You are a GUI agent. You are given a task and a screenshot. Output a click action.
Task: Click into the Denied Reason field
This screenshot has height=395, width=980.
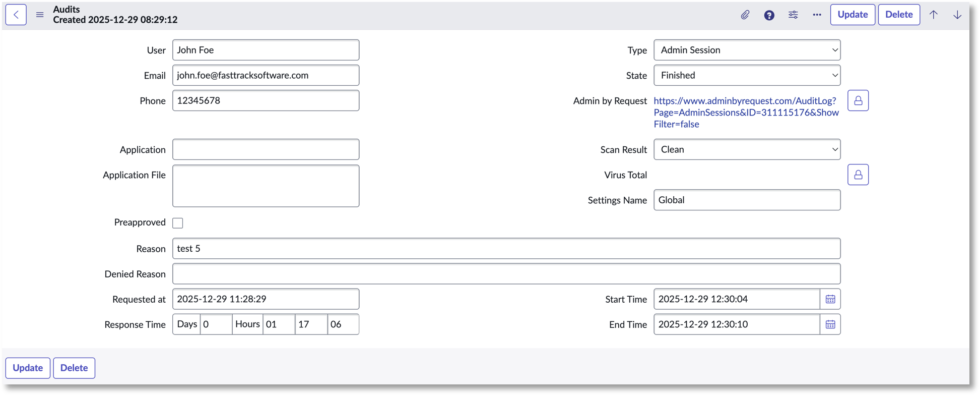[x=506, y=274]
